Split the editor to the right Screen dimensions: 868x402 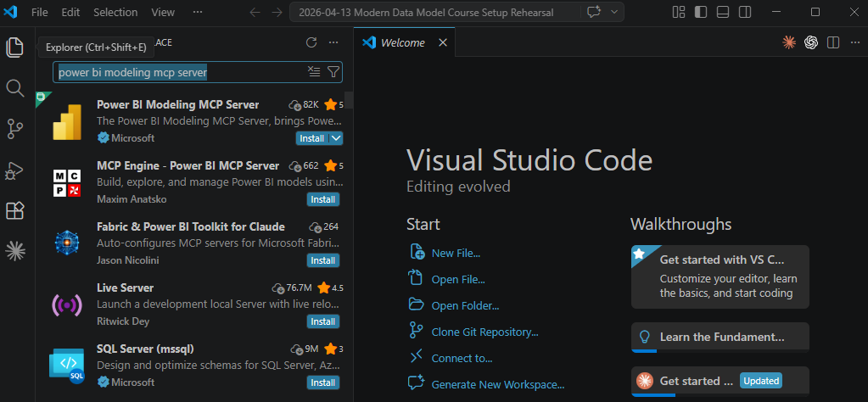click(x=833, y=42)
